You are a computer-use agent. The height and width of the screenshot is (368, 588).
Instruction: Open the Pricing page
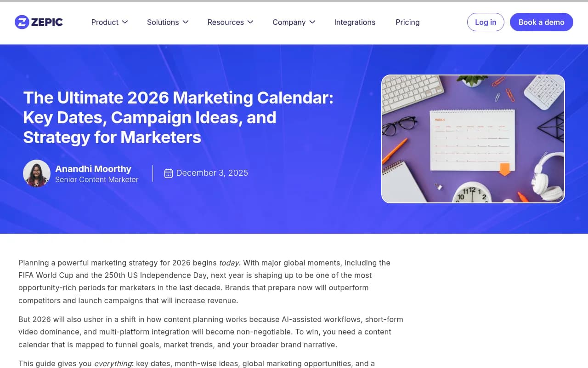[407, 22]
